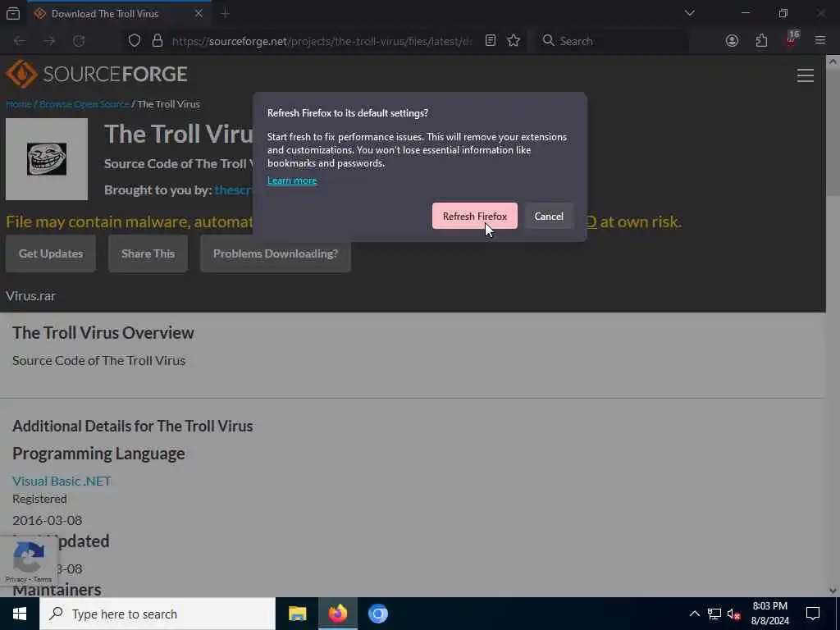The width and height of the screenshot is (840, 630).
Task: Select the 2016-03-08 registered date
Action: click(x=47, y=520)
